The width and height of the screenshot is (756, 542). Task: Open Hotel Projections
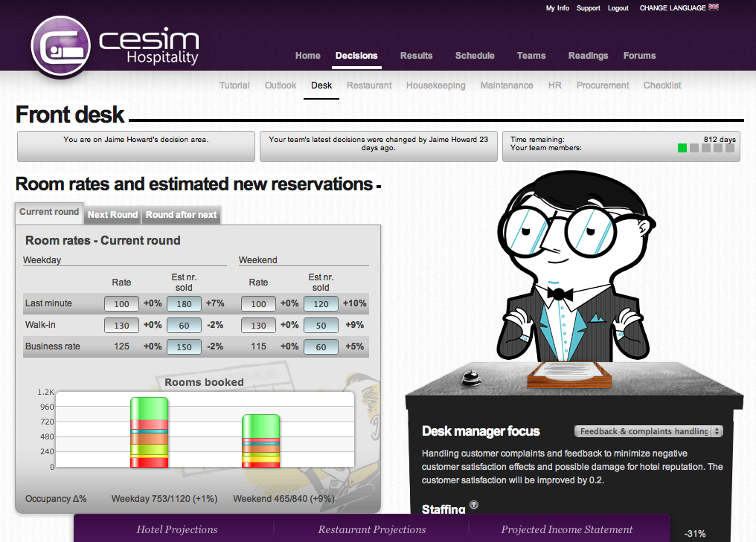click(x=176, y=529)
